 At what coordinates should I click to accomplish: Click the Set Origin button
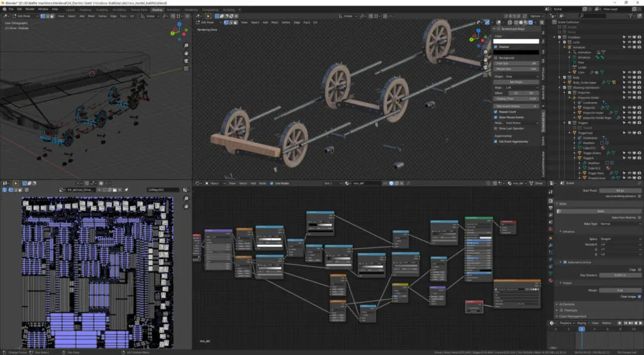516,82
